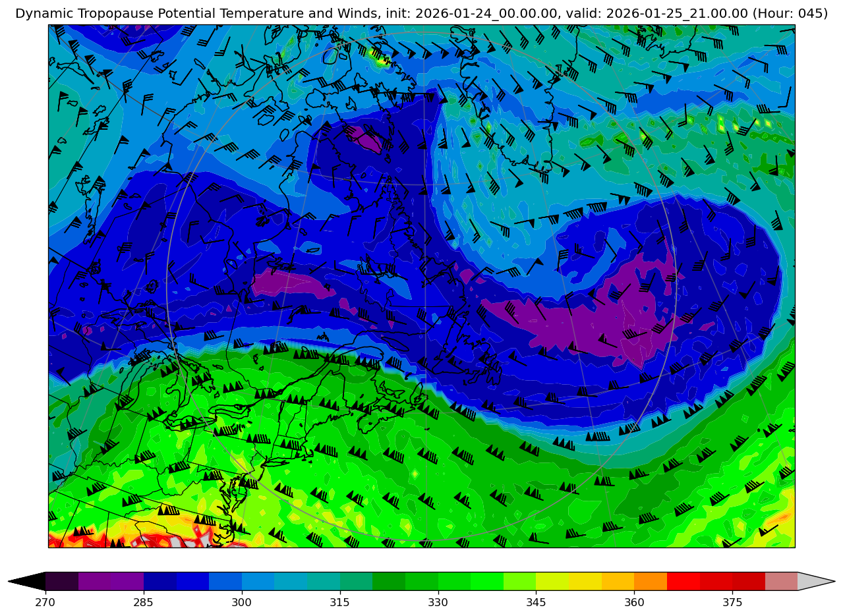
Task: Click the large purple region over the Atlantic
Action: tap(593, 316)
